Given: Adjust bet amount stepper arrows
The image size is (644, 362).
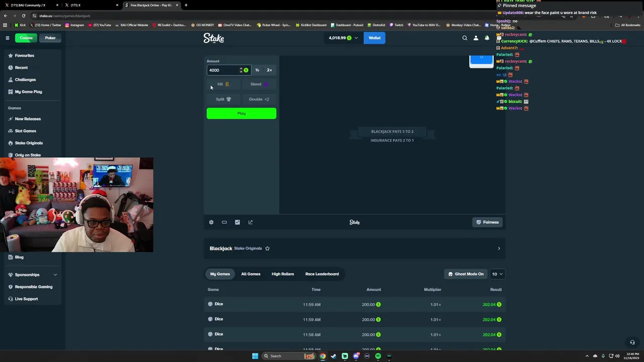Looking at the screenshot, I should tap(241, 70).
